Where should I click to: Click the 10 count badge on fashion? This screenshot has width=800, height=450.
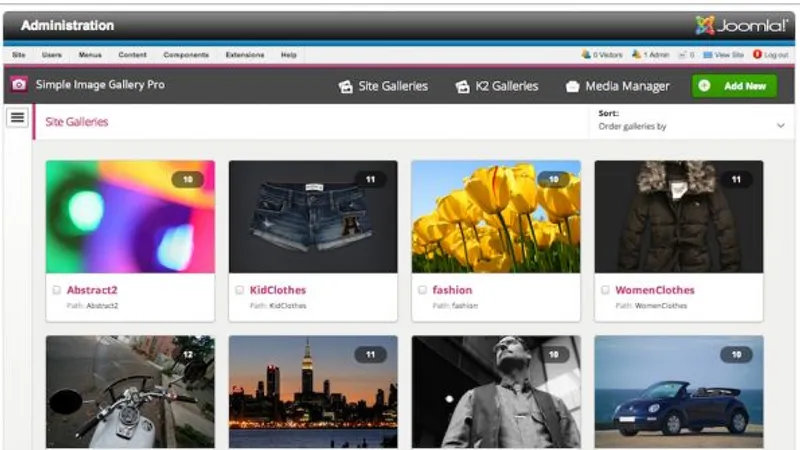554,180
